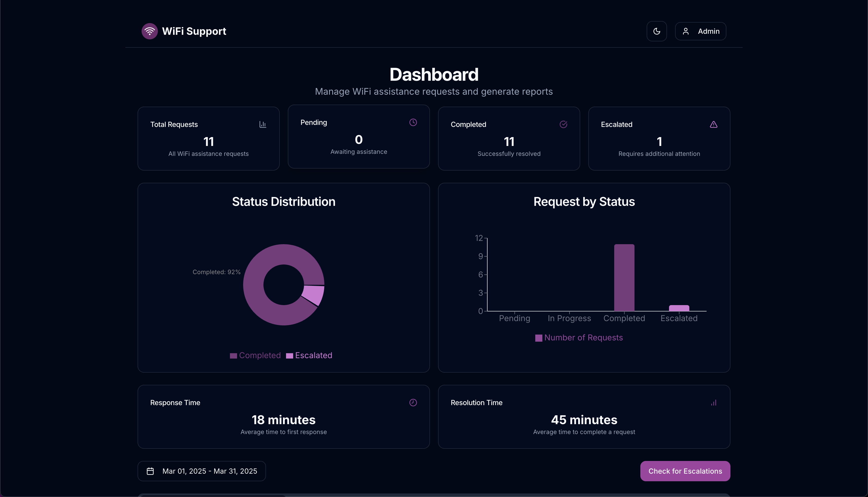The width and height of the screenshot is (868, 497).
Task: Click the Escalated bar in the bar chart
Action: [x=679, y=308]
